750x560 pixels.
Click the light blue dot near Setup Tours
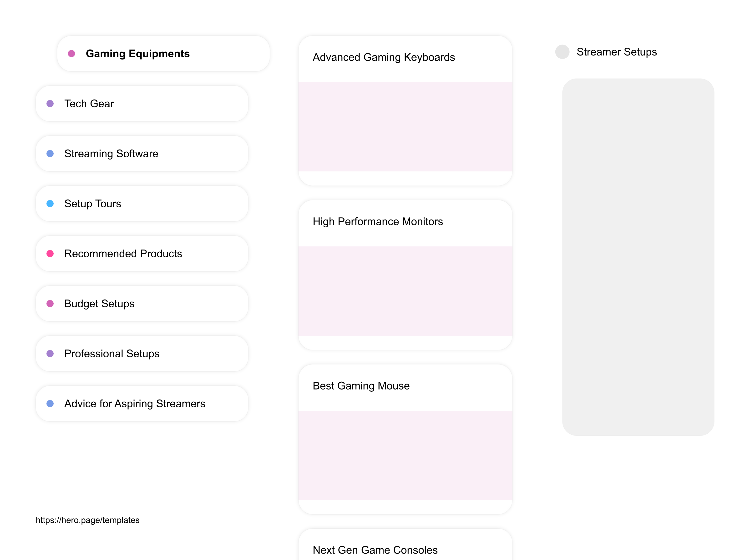pyautogui.click(x=50, y=204)
